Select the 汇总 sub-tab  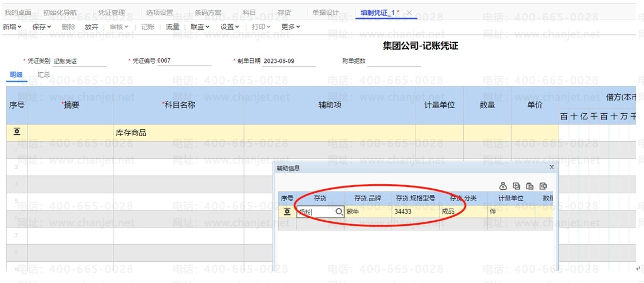pyautogui.click(x=44, y=75)
